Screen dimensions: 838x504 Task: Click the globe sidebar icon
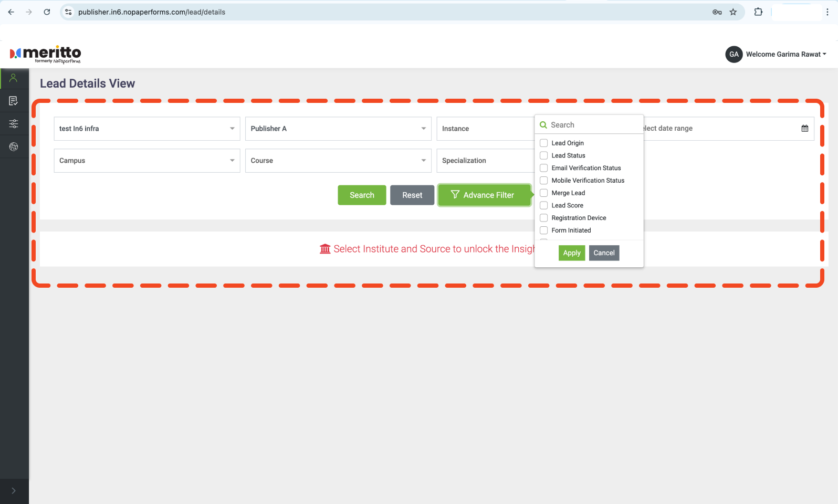(x=14, y=146)
